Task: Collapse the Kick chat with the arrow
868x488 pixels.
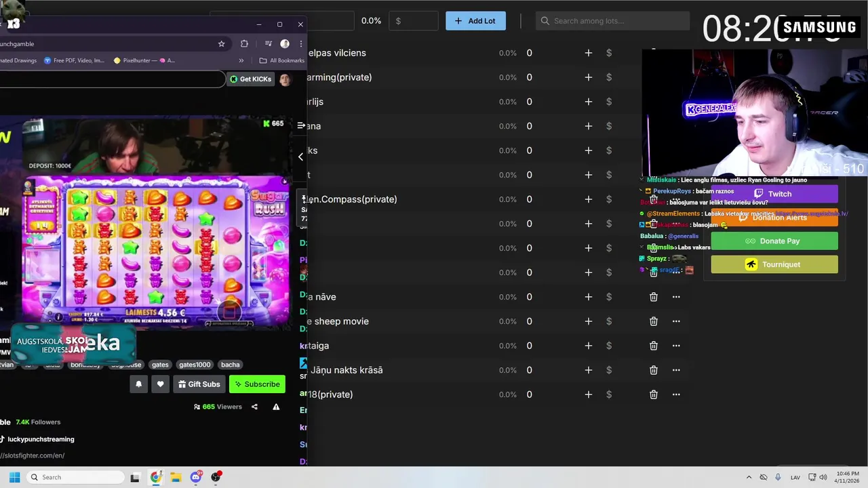Action: point(301,157)
